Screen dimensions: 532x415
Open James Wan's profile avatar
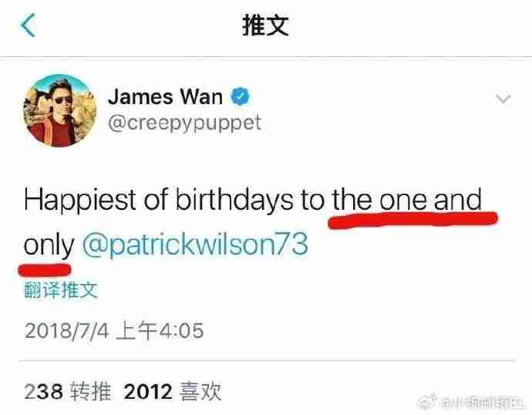point(60,110)
